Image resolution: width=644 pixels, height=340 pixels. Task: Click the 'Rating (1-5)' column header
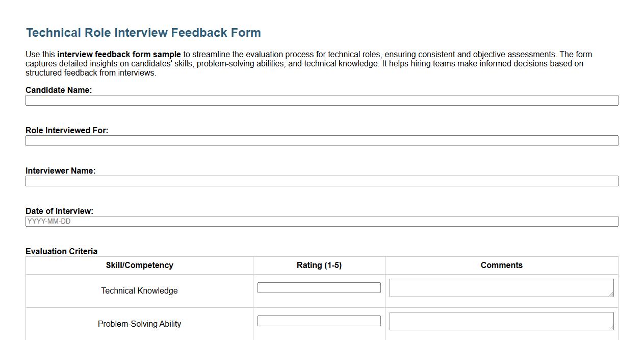(319, 265)
